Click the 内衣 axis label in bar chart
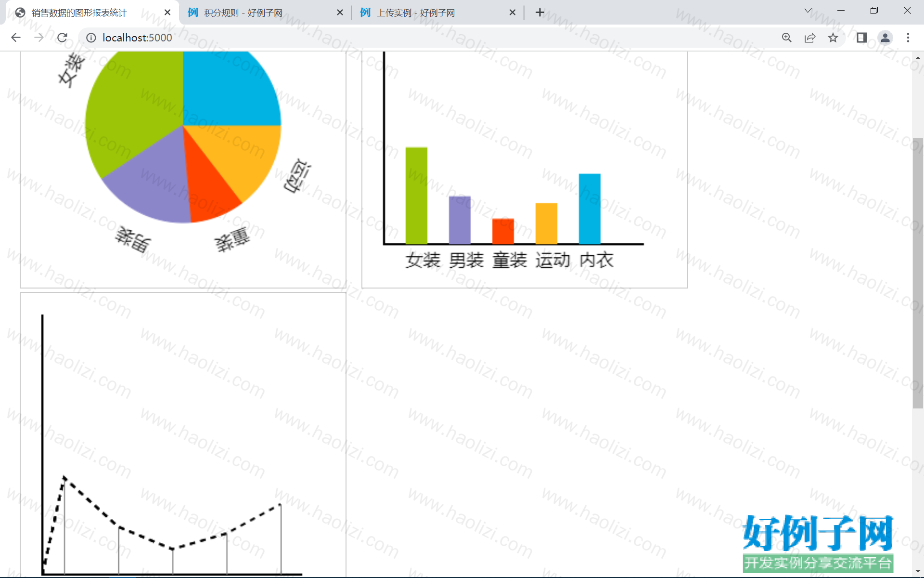The image size is (924, 578). (596, 260)
